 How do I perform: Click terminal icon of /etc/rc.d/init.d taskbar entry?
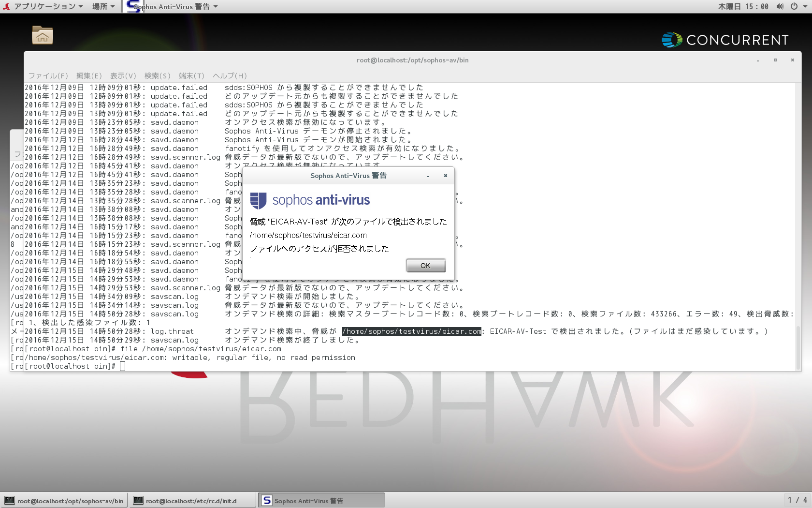point(138,501)
